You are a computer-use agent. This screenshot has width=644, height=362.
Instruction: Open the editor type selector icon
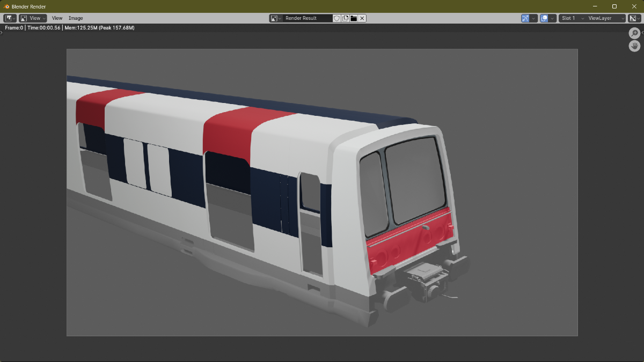[10, 18]
